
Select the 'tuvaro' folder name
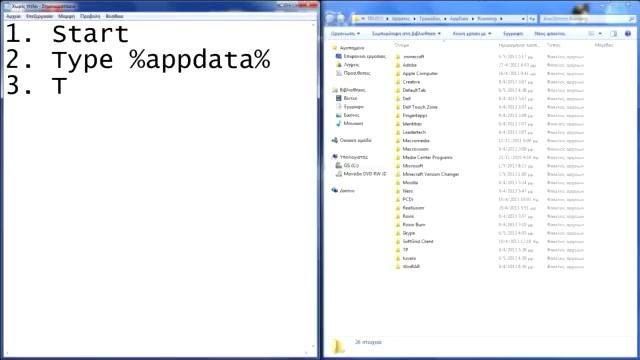tap(409, 258)
